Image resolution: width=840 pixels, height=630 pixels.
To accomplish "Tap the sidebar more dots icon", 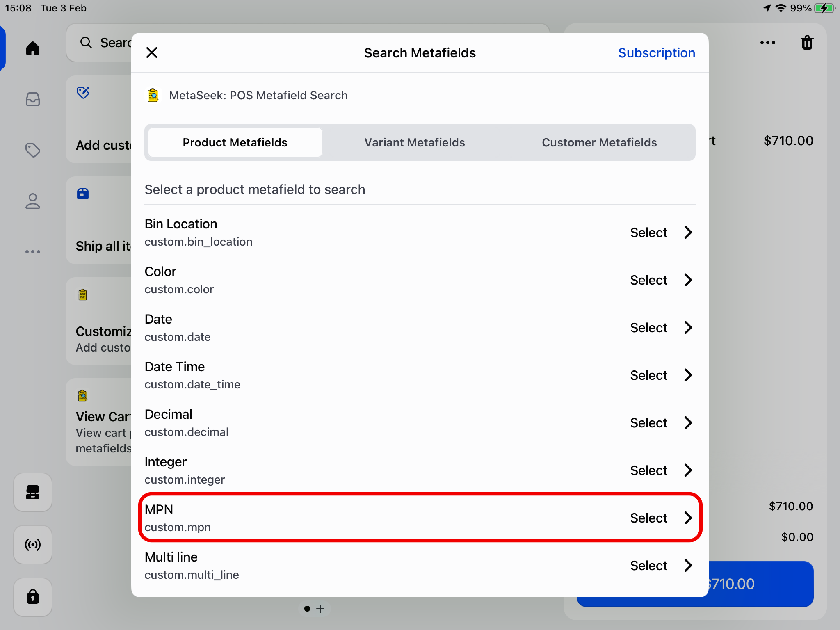I will 33,252.
